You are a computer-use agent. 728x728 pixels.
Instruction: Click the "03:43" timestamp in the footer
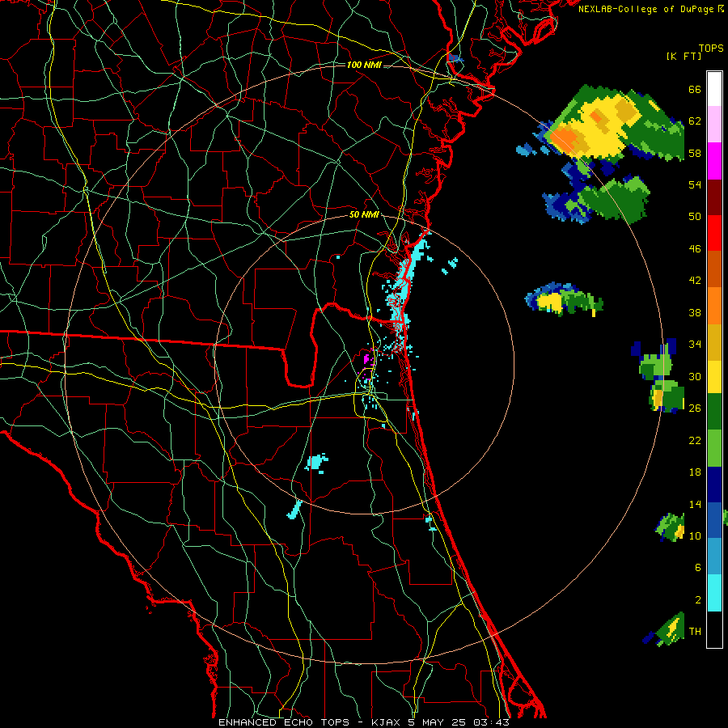[x=491, y=722]
